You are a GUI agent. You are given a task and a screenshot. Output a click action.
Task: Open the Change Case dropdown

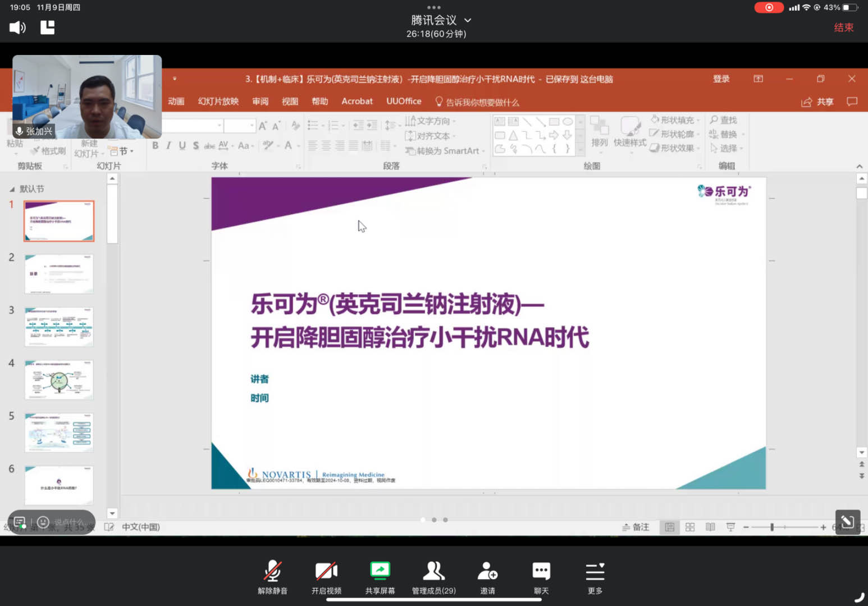pos(246,146)
